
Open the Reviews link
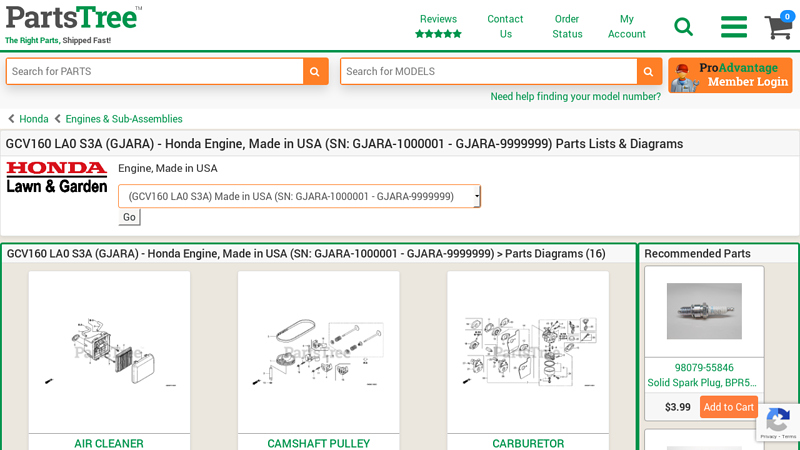[x=438, y=19]
